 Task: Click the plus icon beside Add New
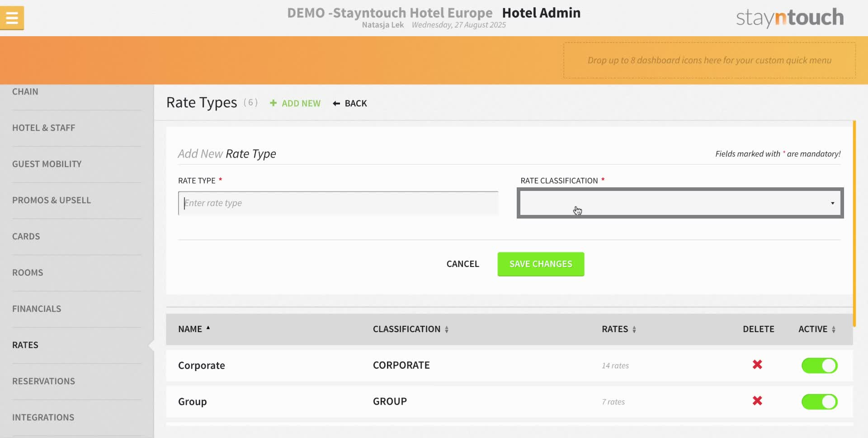273,103
